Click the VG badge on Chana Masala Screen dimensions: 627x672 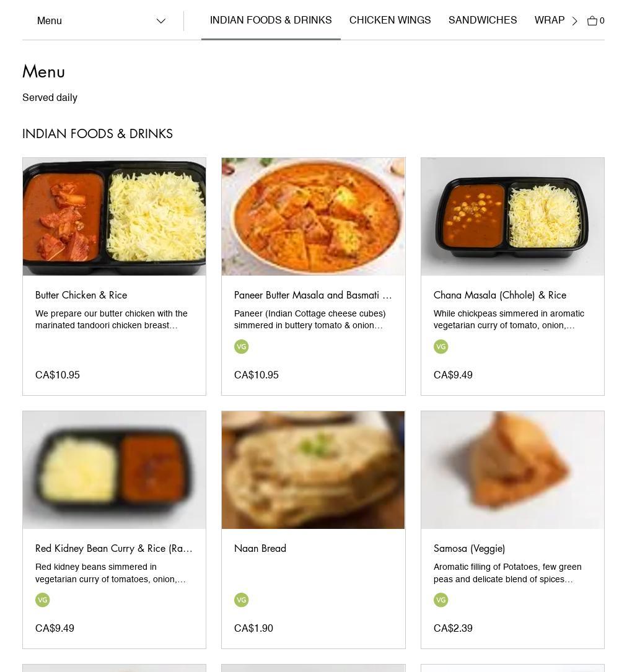click(x=441, y=347)
